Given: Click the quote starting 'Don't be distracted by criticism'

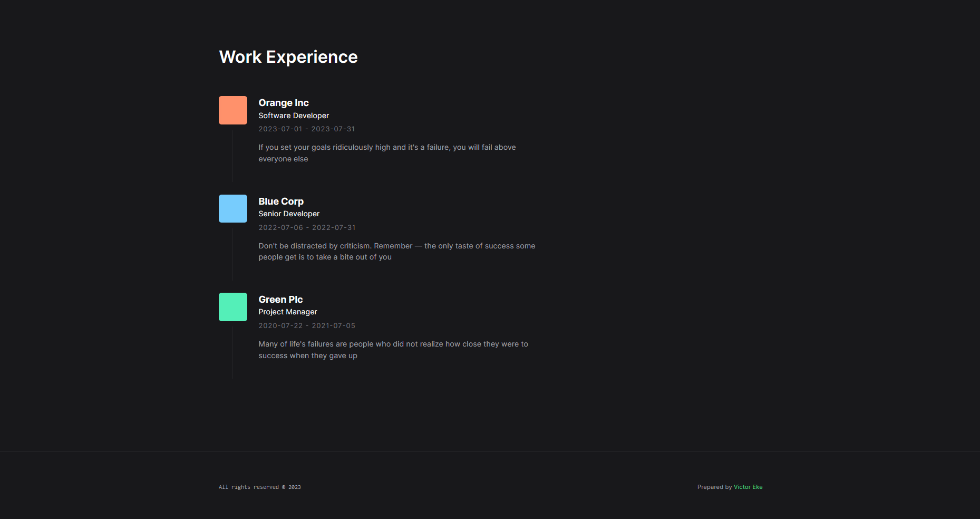Looking at the screenshot, I should point(397,252).
